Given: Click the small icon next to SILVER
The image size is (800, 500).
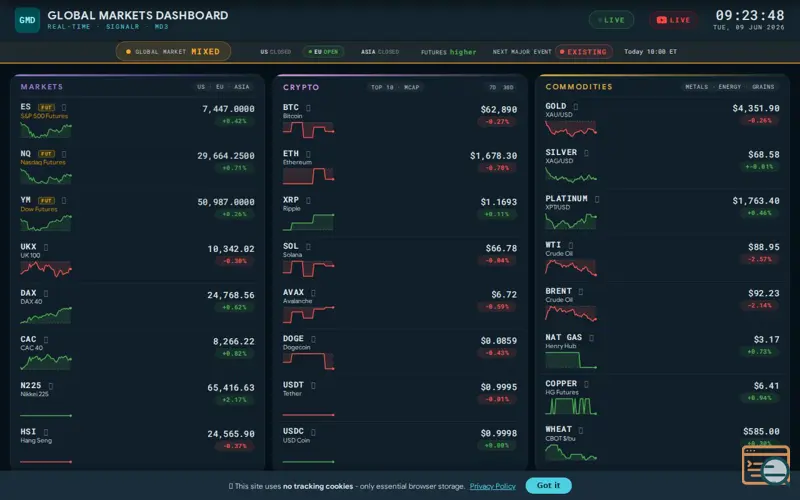Looking at the screenshot, I should (586, 153).
